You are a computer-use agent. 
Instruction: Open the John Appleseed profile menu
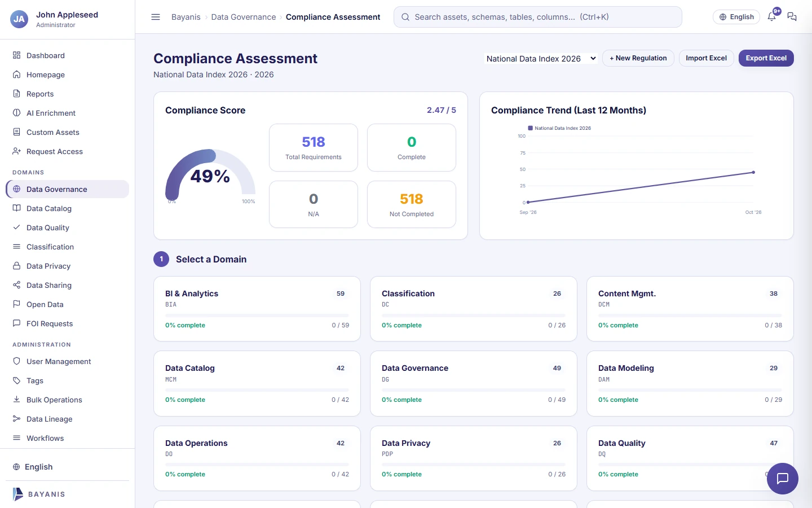[x=68, y=19]
